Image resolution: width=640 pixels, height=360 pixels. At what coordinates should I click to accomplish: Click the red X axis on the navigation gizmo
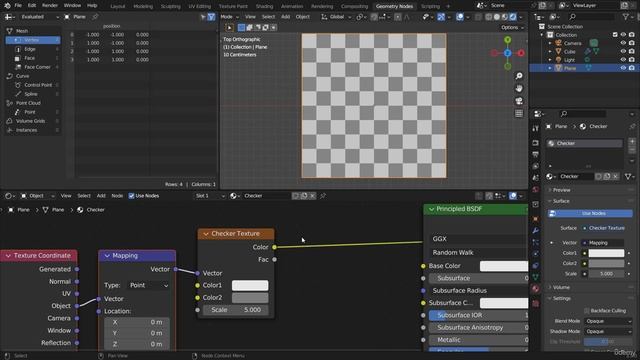point(521,53)
